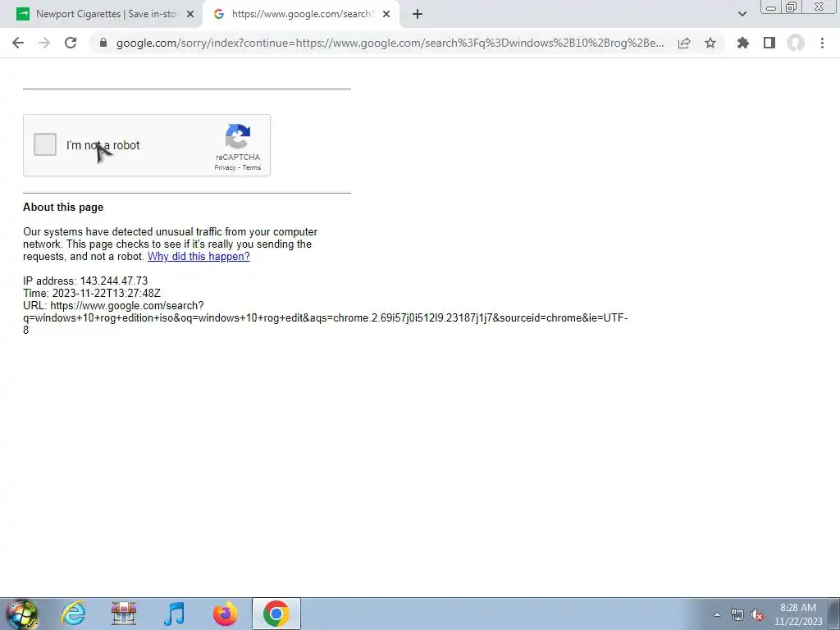Open the Chrome three-dot menu
840x630 pixels.
(x=822, y=43)
